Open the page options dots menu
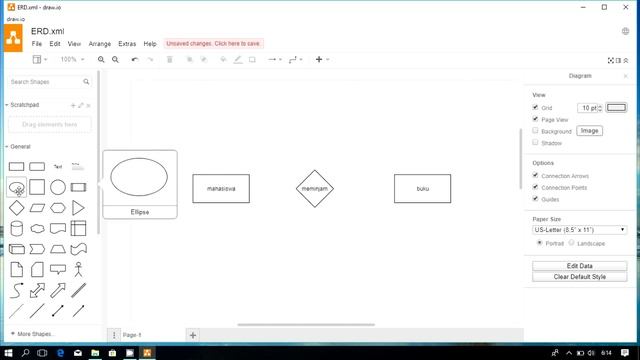Viewport: 640px width, 360px height. 114,335
